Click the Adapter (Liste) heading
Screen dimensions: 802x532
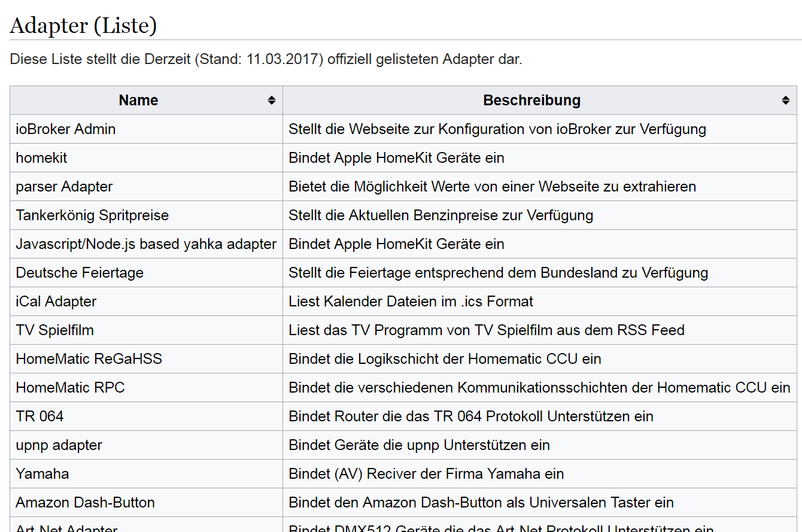pos(83,26)
